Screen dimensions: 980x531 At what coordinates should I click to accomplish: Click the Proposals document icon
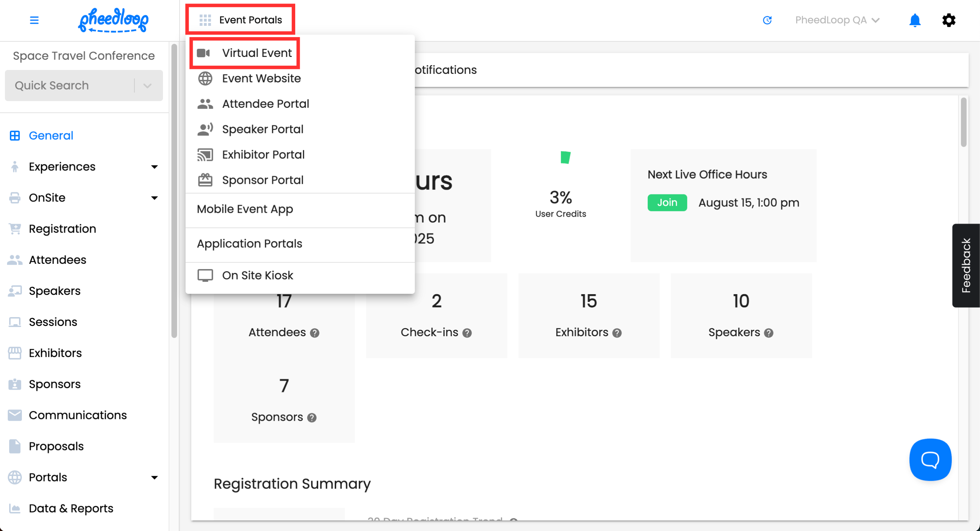pyautogui.click(x=14, y=447)
